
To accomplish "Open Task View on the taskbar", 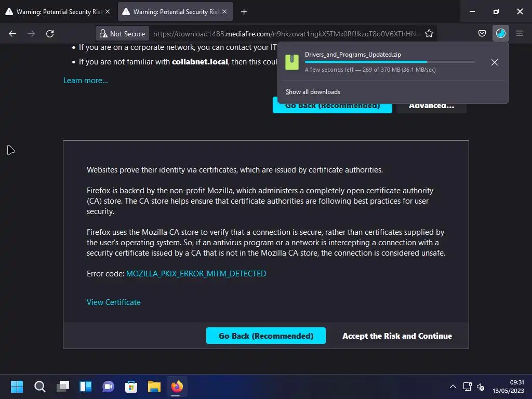I will [62, 387].
